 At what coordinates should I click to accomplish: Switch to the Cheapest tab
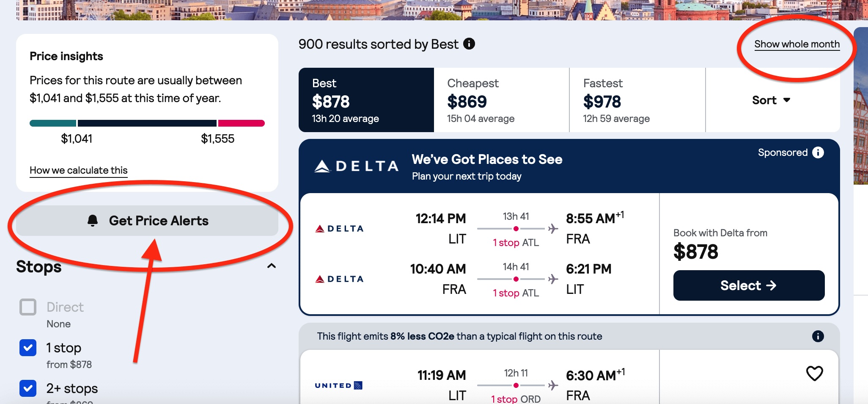click(x=501, y=100)
